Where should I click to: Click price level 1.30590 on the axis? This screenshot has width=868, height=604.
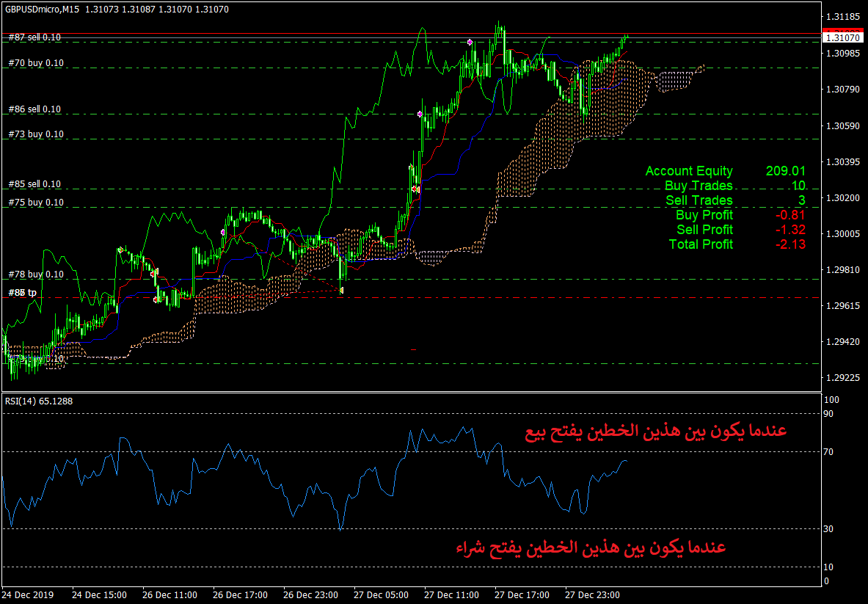click(x=842, y=125)
